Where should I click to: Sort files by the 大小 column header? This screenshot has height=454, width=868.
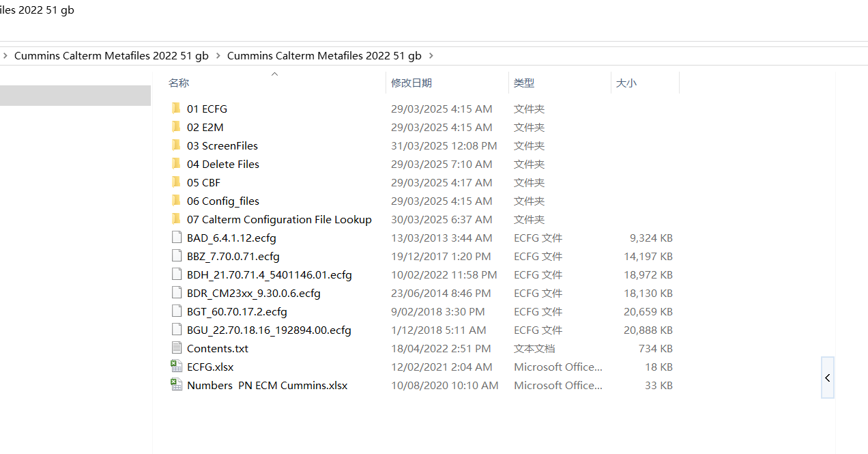click(626, 83)
